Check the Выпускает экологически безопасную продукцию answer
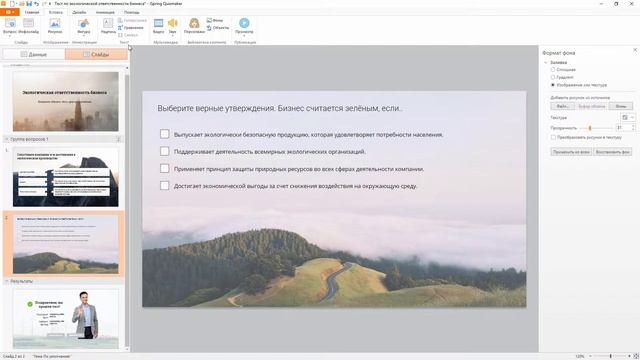 click(x=164, y=134)
